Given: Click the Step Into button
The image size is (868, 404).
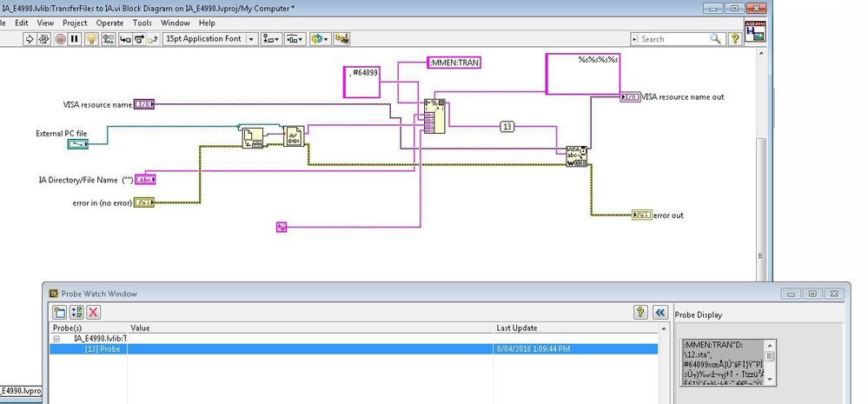Looking at the screenshot, I should [x=126, y=39].
